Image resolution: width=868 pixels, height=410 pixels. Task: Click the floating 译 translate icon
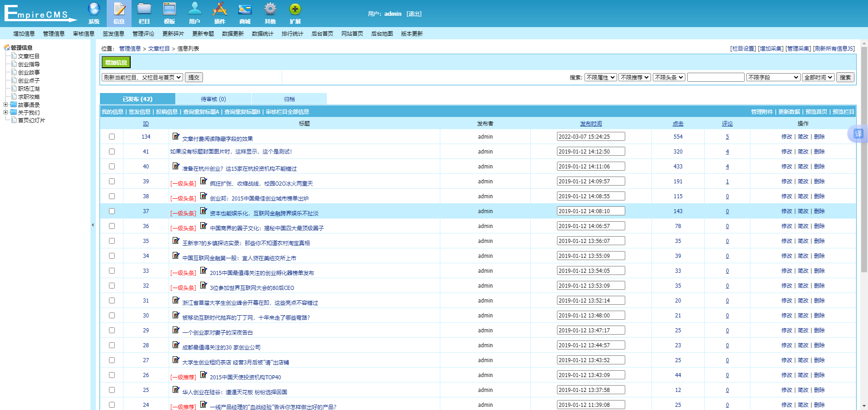pos(858,134)
